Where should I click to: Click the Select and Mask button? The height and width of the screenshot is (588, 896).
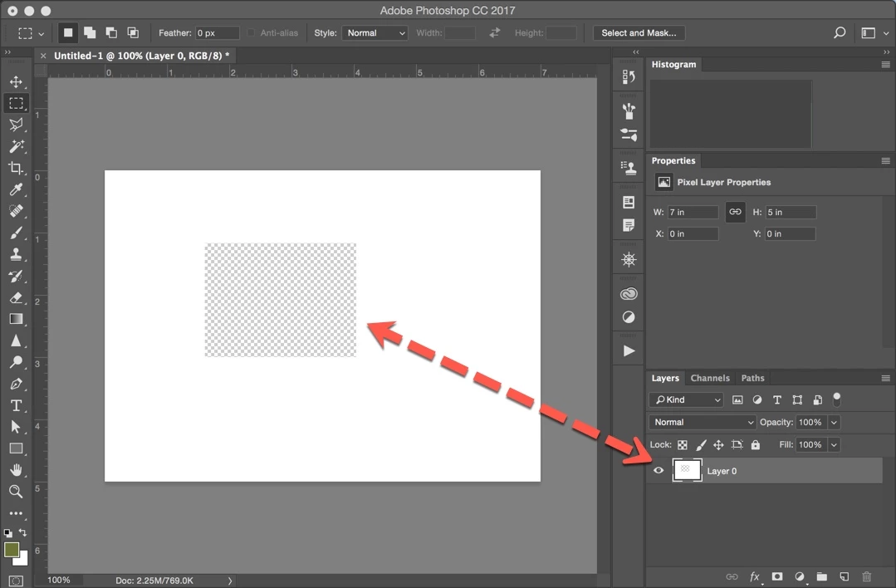639,33
